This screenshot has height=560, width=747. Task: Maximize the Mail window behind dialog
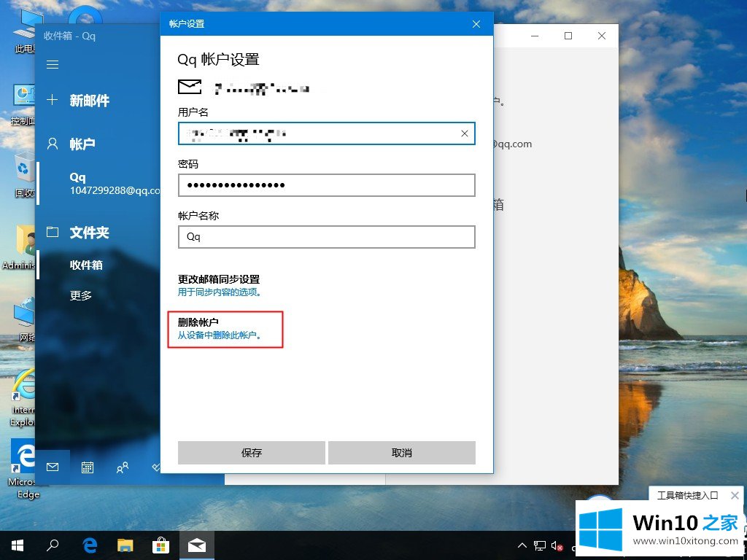tap(568, 36)
